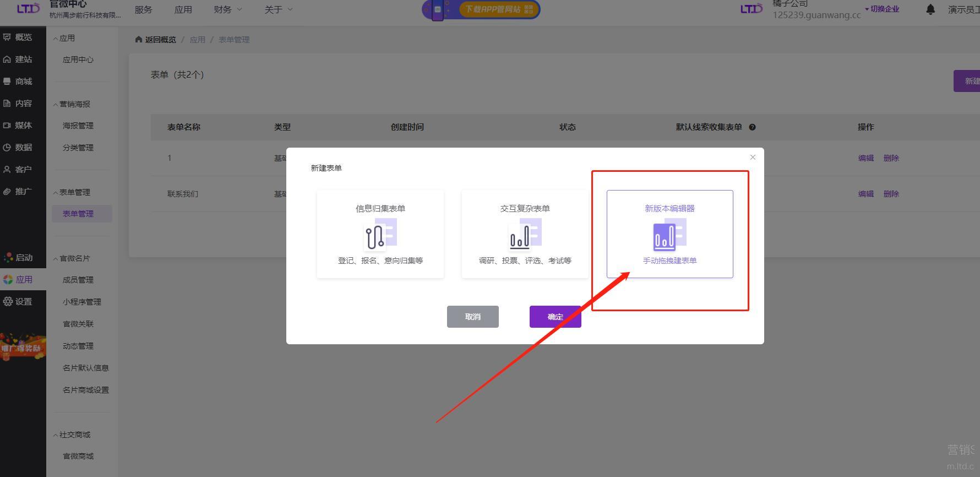Open the 服务 top menu
Image resolution: width=980 pixels, height=477 pixels.
click(143, 9)
